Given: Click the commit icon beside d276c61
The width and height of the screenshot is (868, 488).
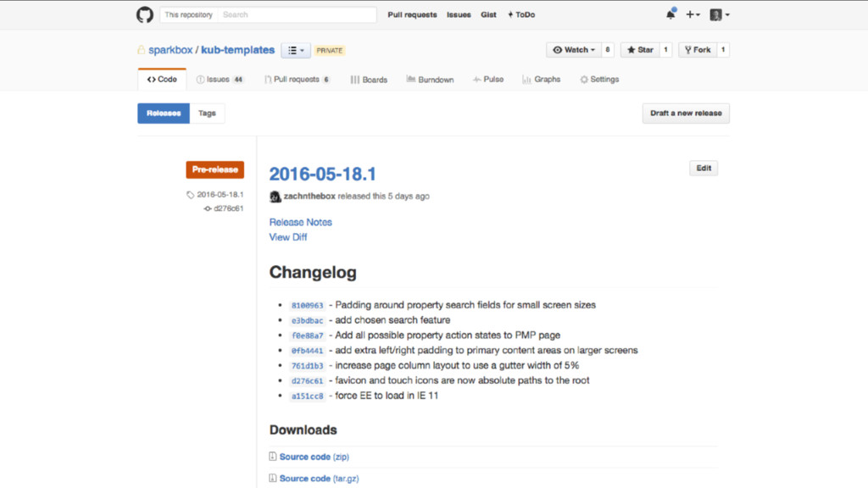Looking at the screenshot, I should pos(208,208).
